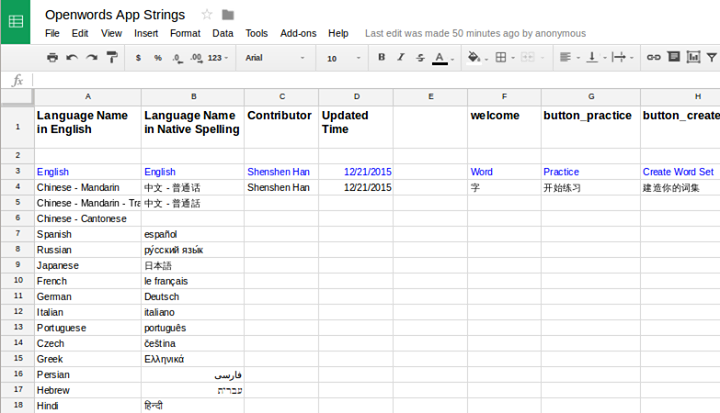The width and height of the screenshot is (720, 413).
Task: Open the Google Sheets home icon
Action: (x=16, y=22)
